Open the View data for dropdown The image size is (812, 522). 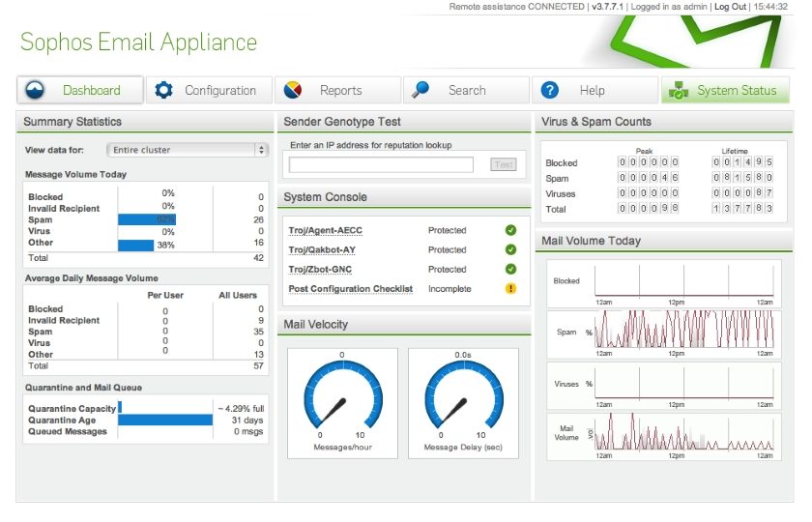pyautogui.click(x=188, y=150)
